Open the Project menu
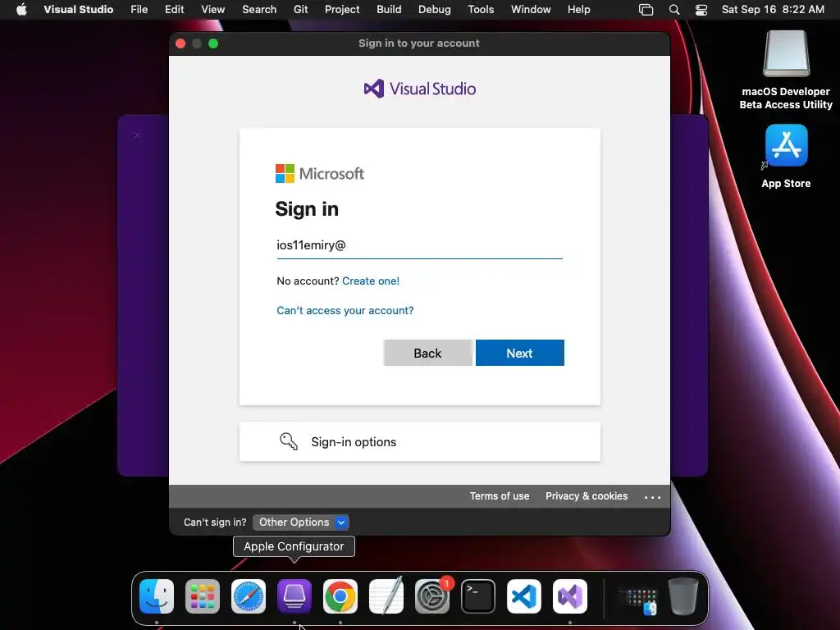The width and height of the screenshot is (840, 630). [342, 9]
